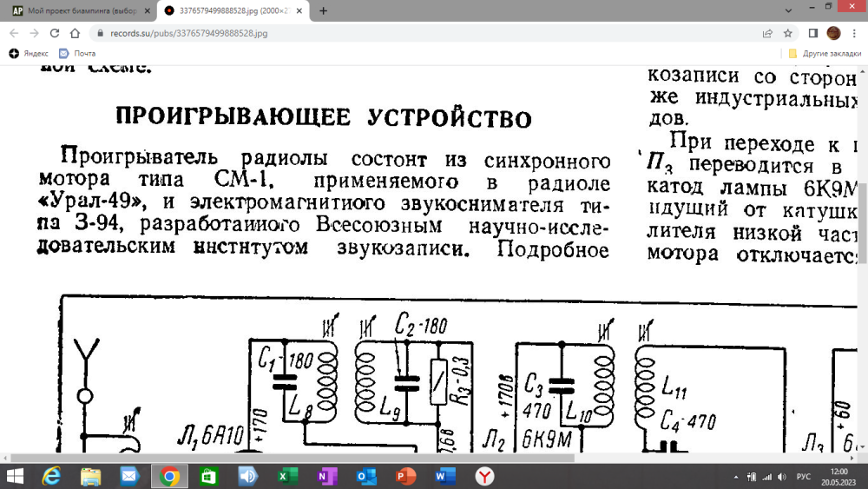
Task: Open the system volume control
Action: pyautogui.click(x=782, y=477)
